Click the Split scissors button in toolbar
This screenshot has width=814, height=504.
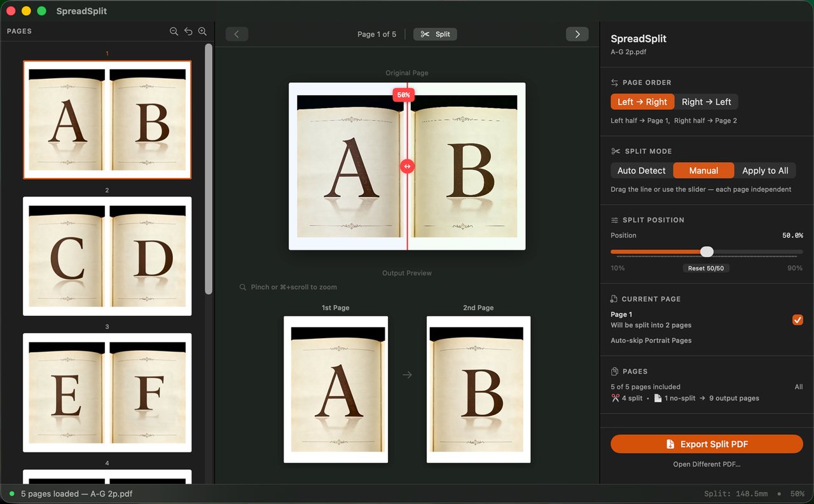point(435,34)
